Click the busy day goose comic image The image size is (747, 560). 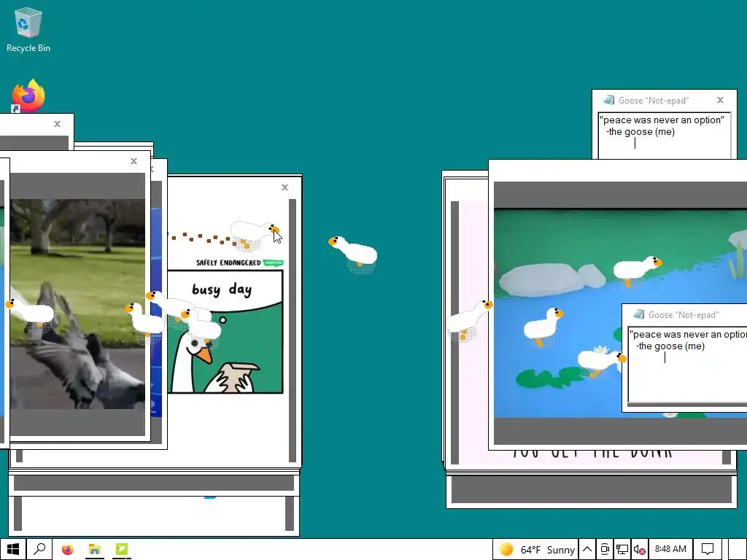(225, 332)
